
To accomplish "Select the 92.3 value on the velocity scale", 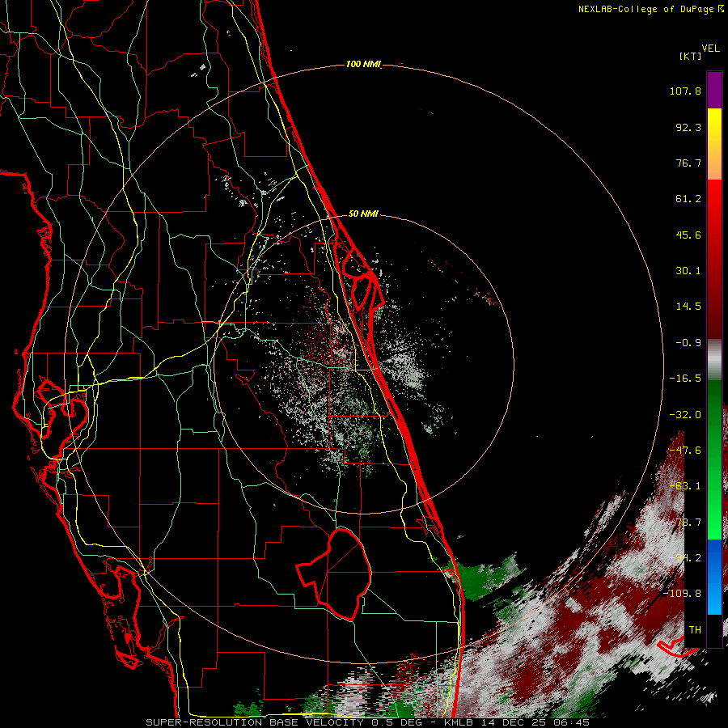I will [688, 127].
